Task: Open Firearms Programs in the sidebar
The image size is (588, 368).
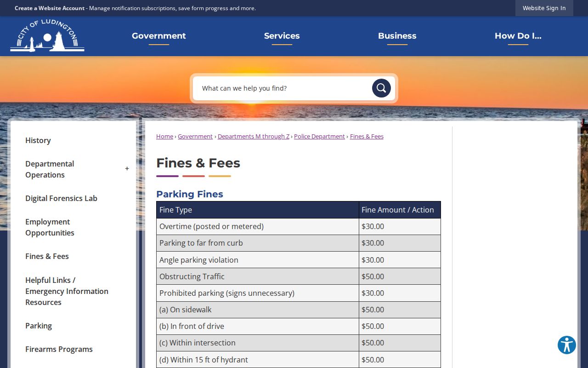Action: pos(59,349)
